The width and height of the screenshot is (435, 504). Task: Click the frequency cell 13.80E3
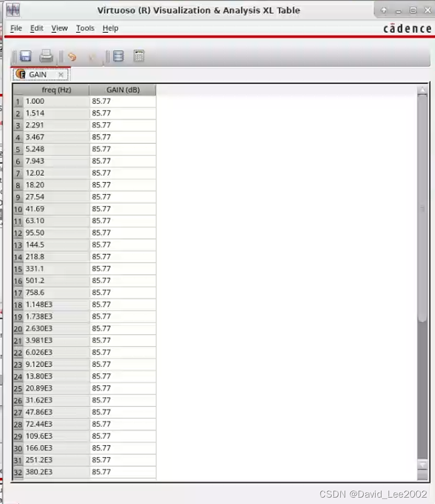point(57,376)
